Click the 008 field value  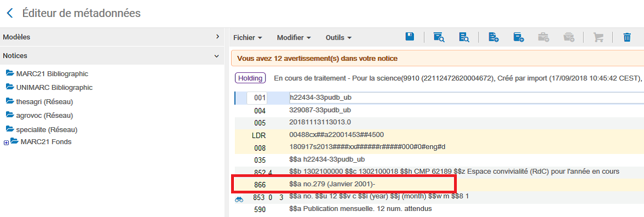tap(367, 147)
